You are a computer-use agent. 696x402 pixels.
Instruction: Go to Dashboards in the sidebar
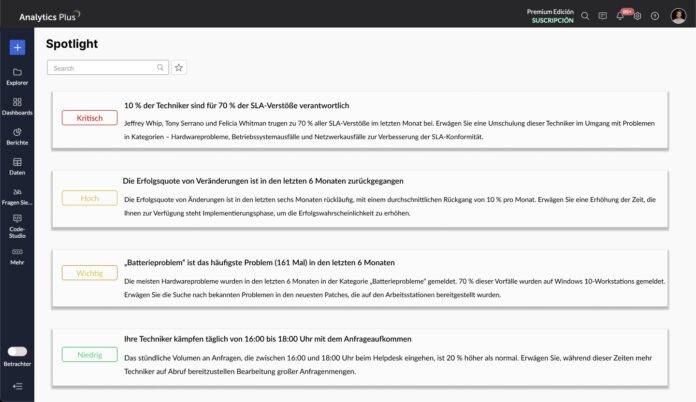tap(17, 107)
